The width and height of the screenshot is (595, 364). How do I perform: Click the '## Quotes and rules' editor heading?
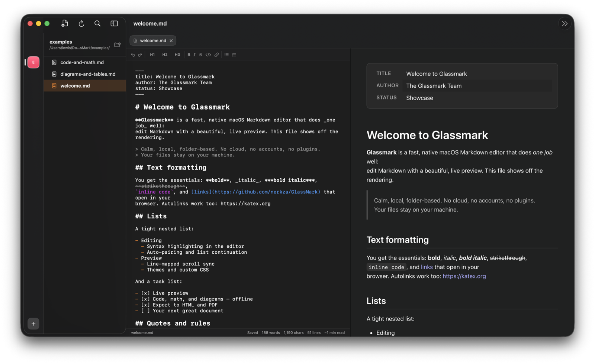[173, 323]
